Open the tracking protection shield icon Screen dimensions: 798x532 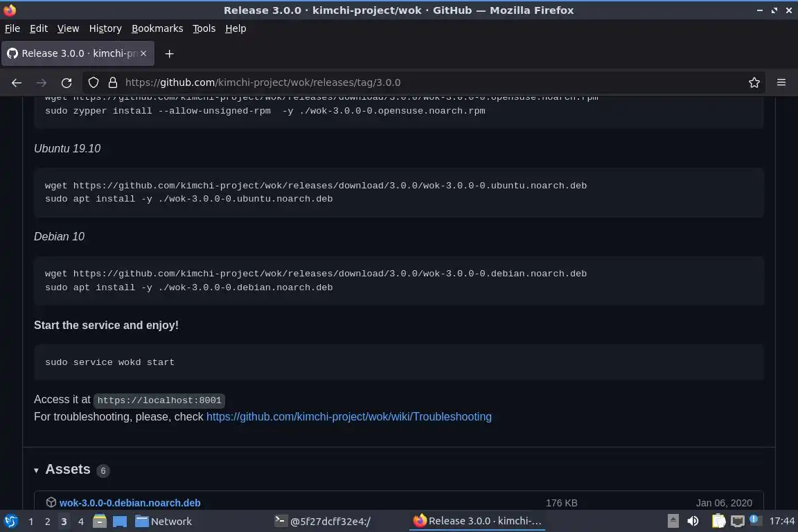[x=94, y=82]
